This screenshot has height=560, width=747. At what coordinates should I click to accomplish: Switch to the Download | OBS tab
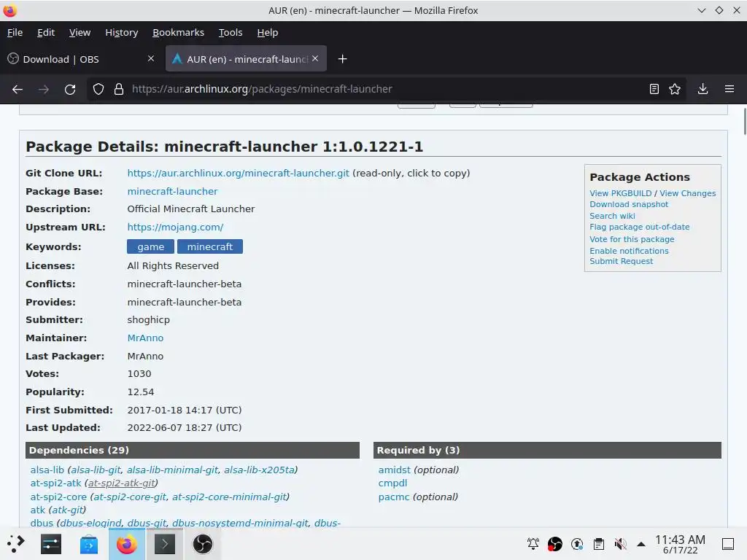(81, 58)
